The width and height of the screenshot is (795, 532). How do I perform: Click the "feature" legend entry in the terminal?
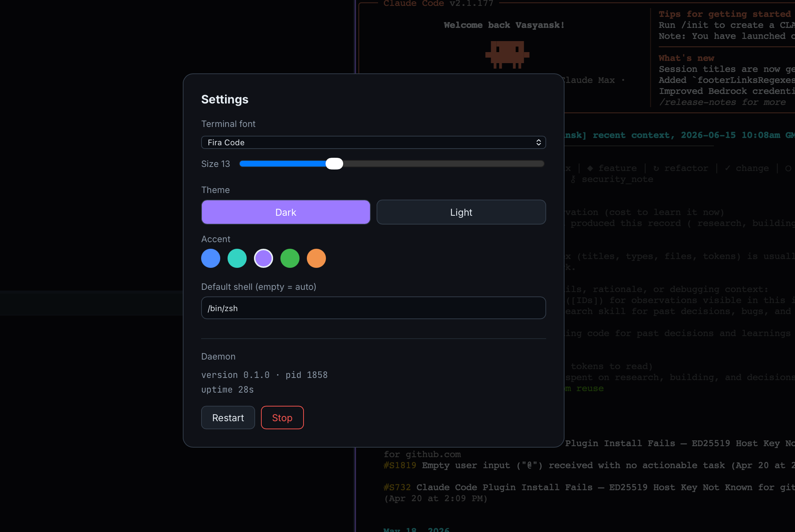coord(617,168)
